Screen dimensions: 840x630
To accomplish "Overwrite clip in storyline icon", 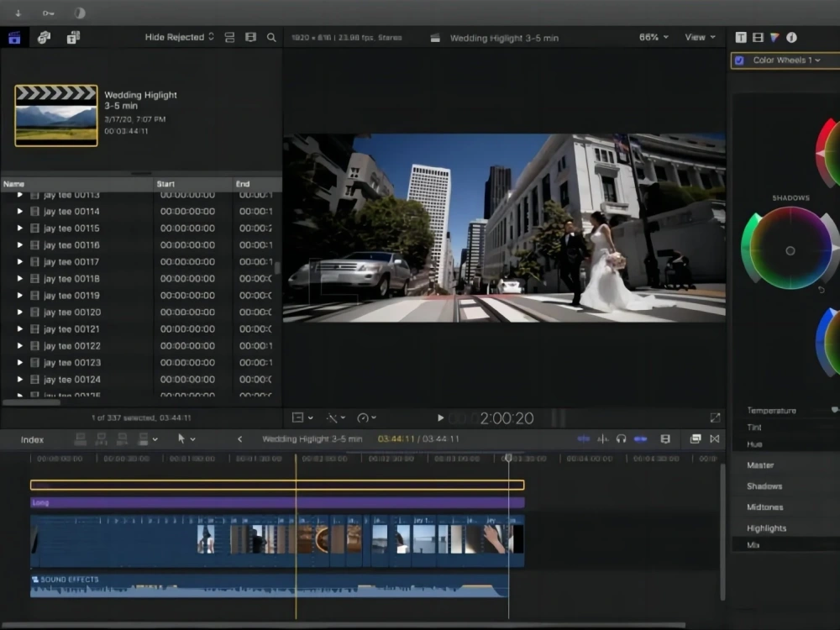I will [143, 439].
